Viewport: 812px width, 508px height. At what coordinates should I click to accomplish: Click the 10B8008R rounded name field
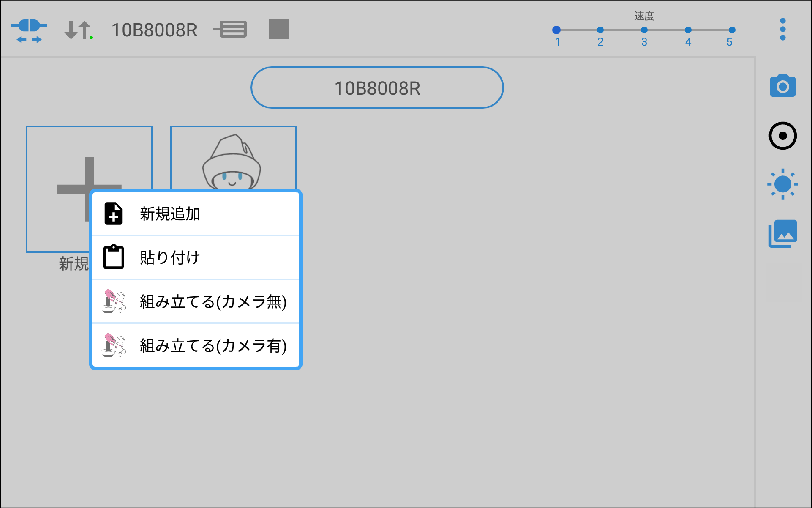pyautogui.click(x=377, y=88)
